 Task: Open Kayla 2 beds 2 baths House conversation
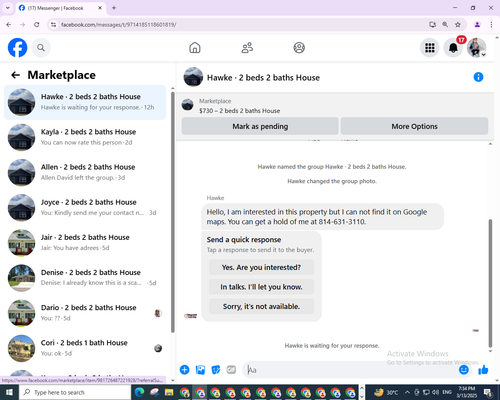tap(85, 137)
